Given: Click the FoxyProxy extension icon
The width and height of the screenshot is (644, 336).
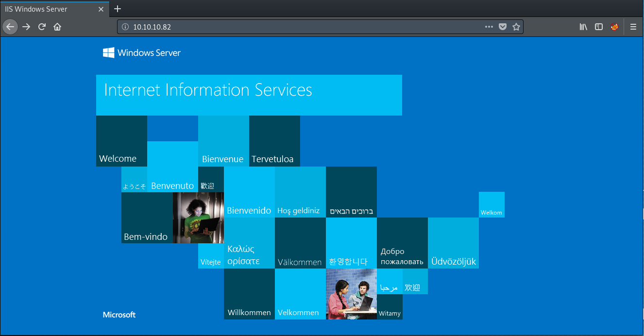Looking at the screenshot, I should coord(614,27).
